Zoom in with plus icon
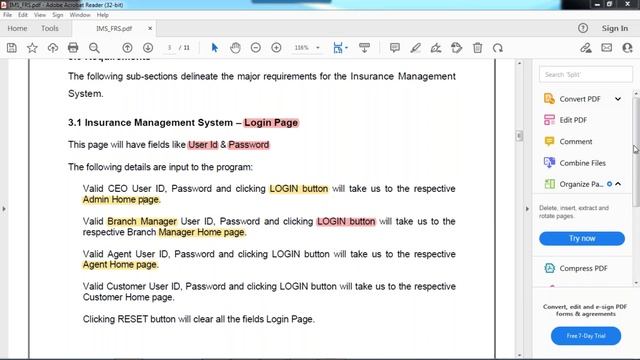The image size is (640, 360). (x=276, y=48)
